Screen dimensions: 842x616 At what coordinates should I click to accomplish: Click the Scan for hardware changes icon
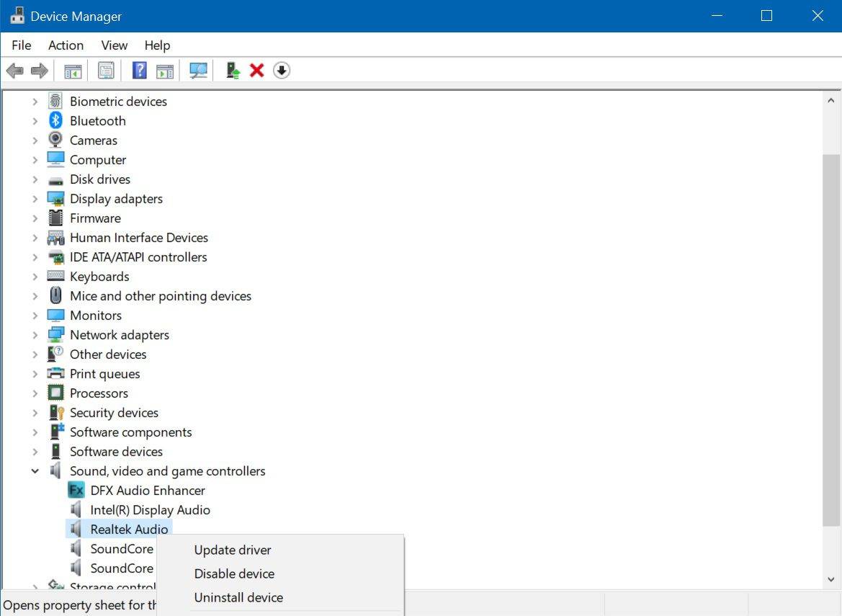coord(199,70)
